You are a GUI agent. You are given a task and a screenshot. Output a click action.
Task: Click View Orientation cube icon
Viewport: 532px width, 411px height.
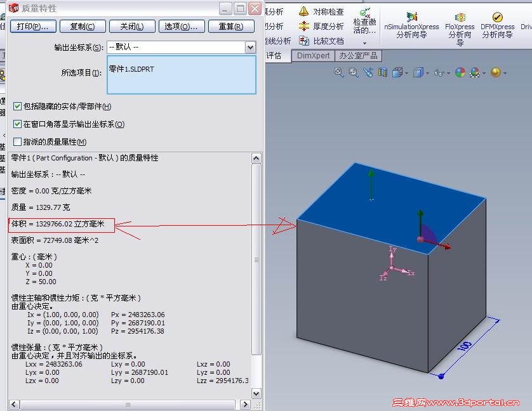pos(397,72)
